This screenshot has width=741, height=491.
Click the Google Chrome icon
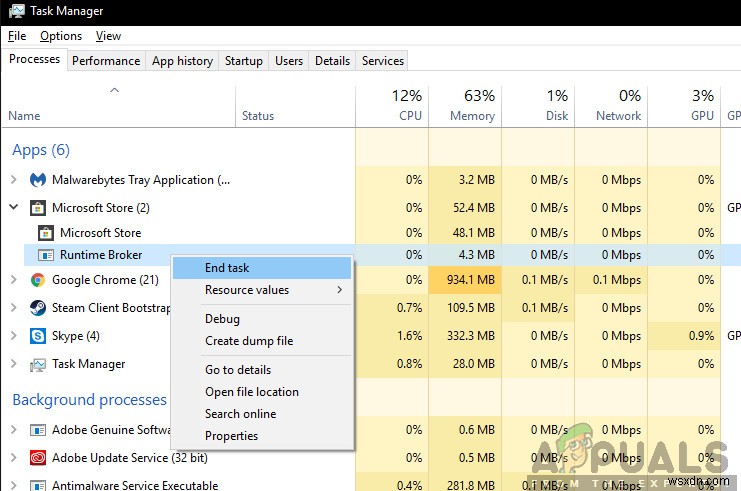(38, 280)
